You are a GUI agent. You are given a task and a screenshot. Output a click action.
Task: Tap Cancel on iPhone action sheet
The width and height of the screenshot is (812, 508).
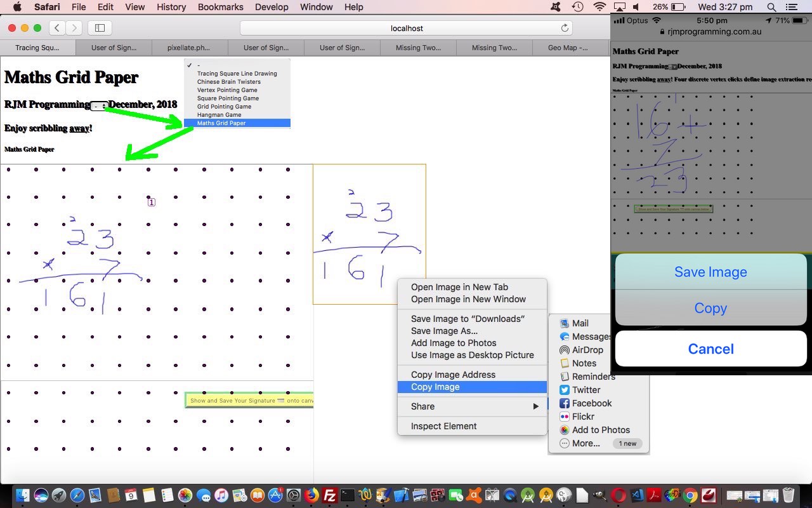pos(710,349)
